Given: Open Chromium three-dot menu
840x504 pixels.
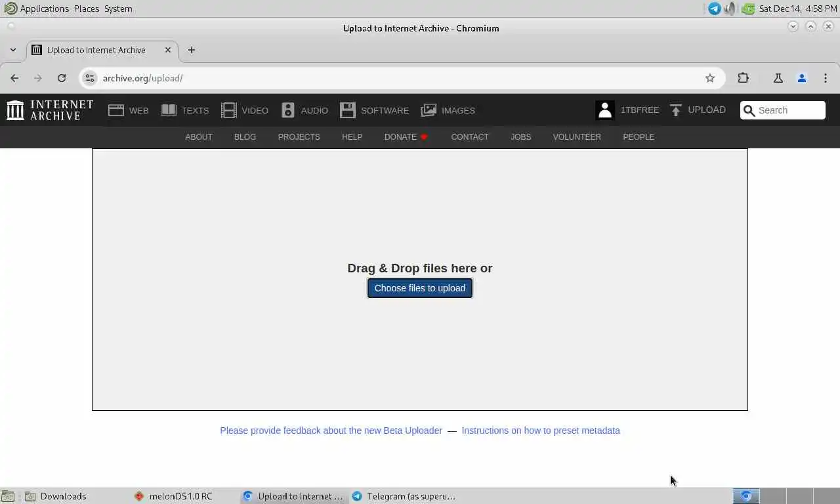Looking at the screenshot, I should [x=826, y=78].
